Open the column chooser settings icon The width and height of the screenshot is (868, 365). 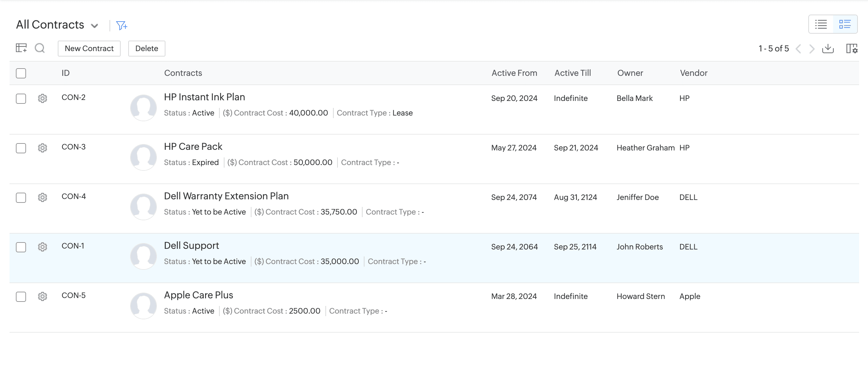(x=851, y=49)
